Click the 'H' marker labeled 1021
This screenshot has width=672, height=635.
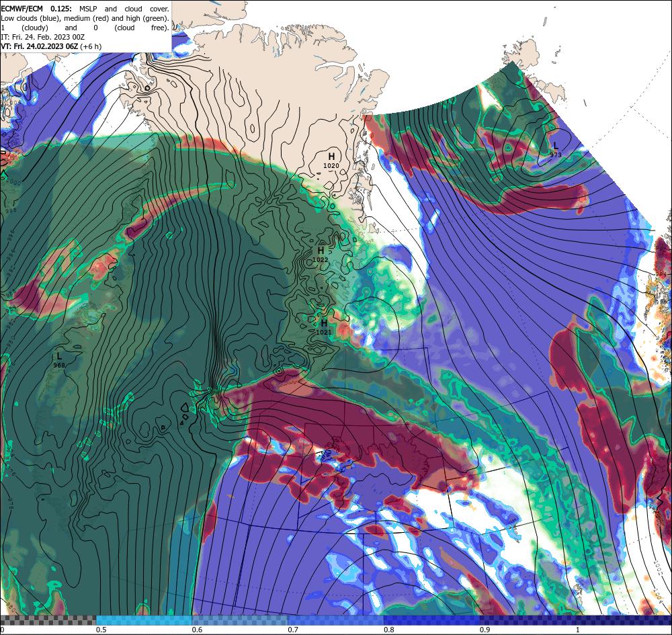[324, 323]
